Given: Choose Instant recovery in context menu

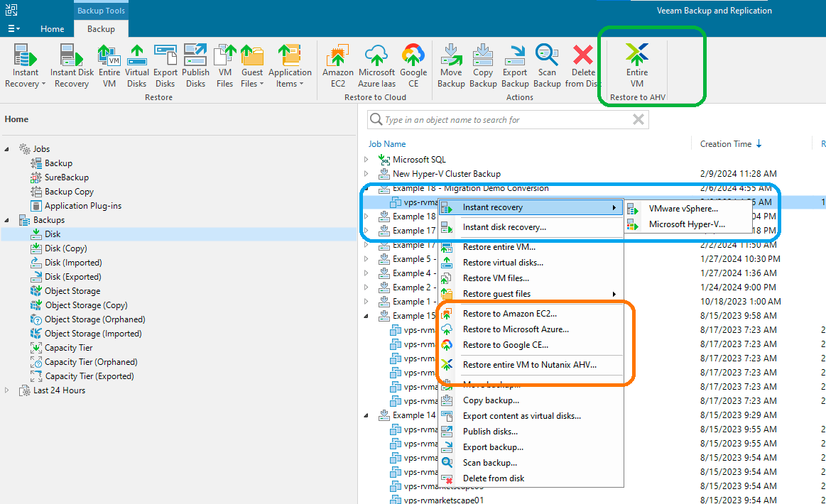Looking at the screenshot, I should tap(530, 207).
